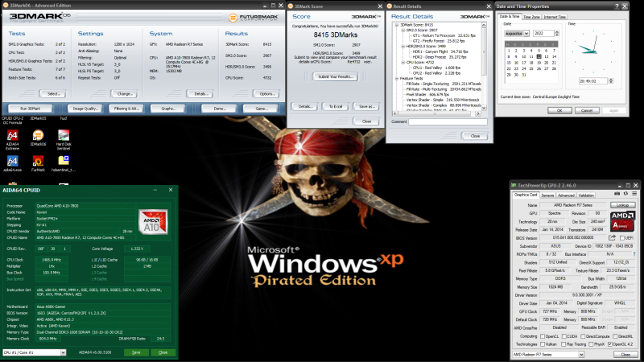
Task: Click the GPU-Z screenshot camera icon
Action: (617, 194)
